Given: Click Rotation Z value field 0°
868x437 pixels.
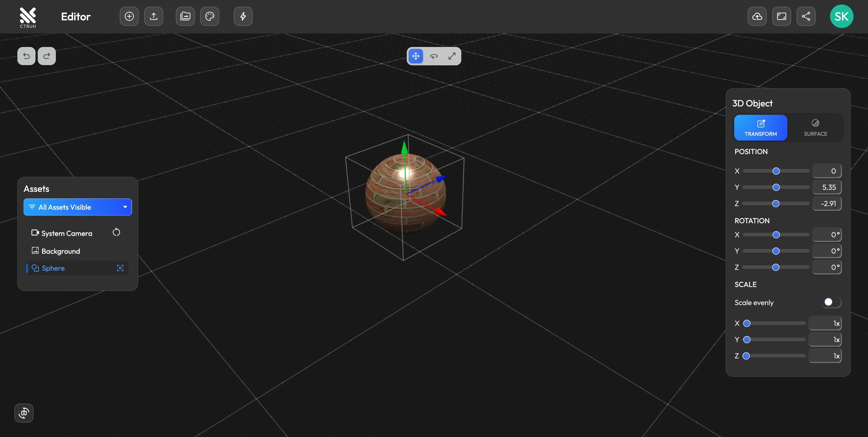Looking at the screenshot, I should click(x=827, y=267).
